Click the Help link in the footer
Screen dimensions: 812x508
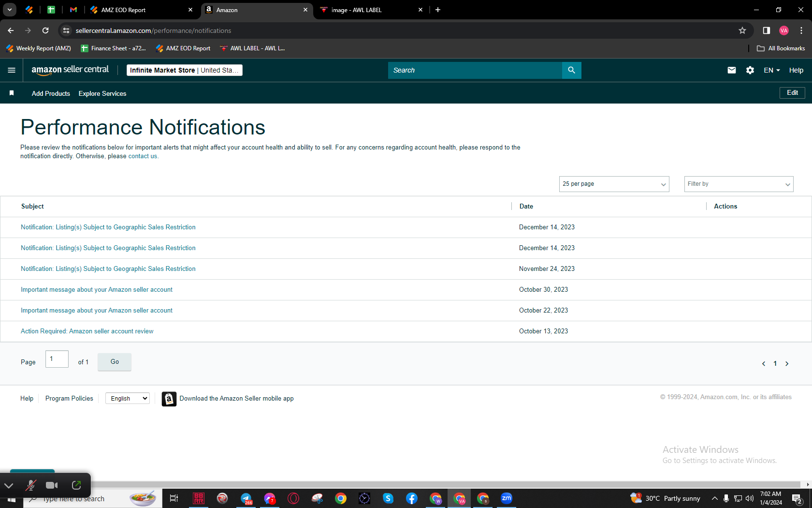(x=27, y=399)
